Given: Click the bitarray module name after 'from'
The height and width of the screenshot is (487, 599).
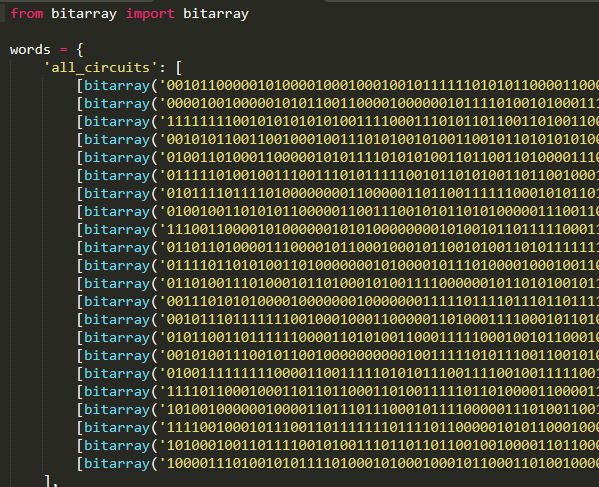Looking at the screenshot, I should pyautogui.click(x=84, y=14).
